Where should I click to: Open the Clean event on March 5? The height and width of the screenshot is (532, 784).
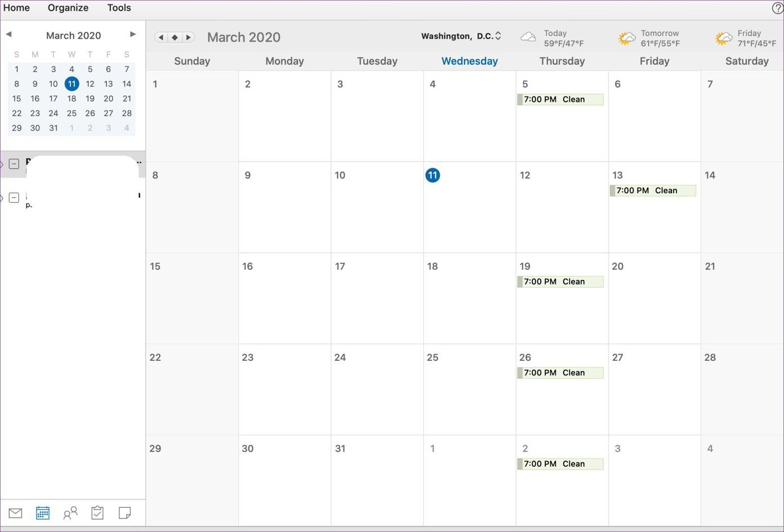tap(560, 99)
